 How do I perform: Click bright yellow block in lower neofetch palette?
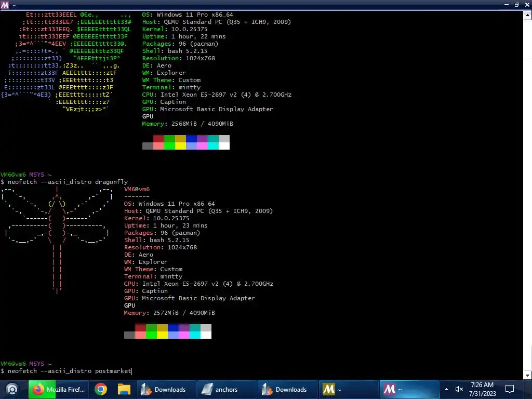pos(162,335)
